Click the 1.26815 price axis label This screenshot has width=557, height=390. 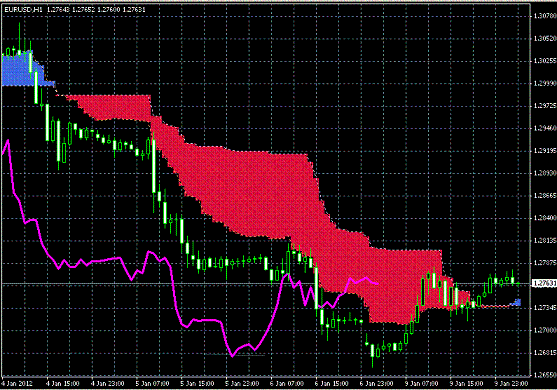coord(545,353)
